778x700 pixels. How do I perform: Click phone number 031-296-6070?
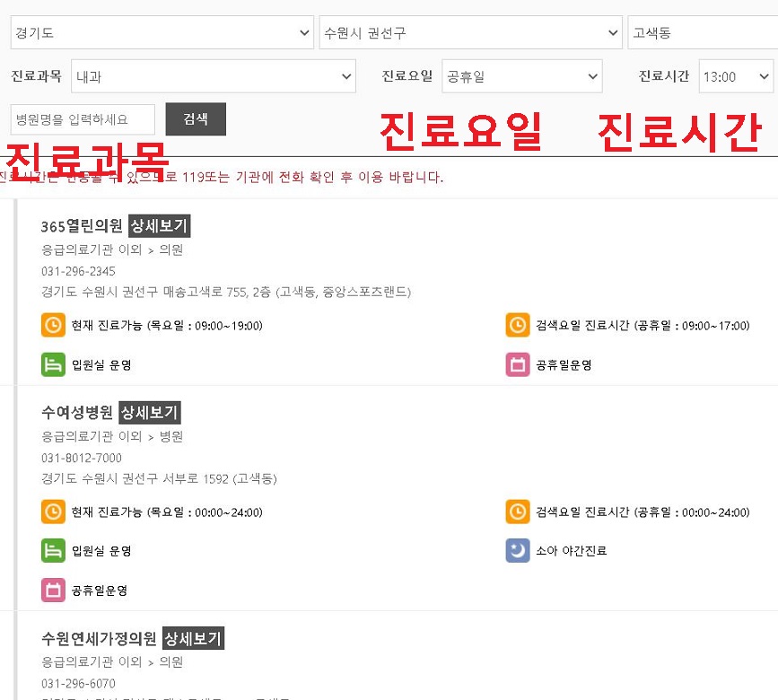point(78,684)
